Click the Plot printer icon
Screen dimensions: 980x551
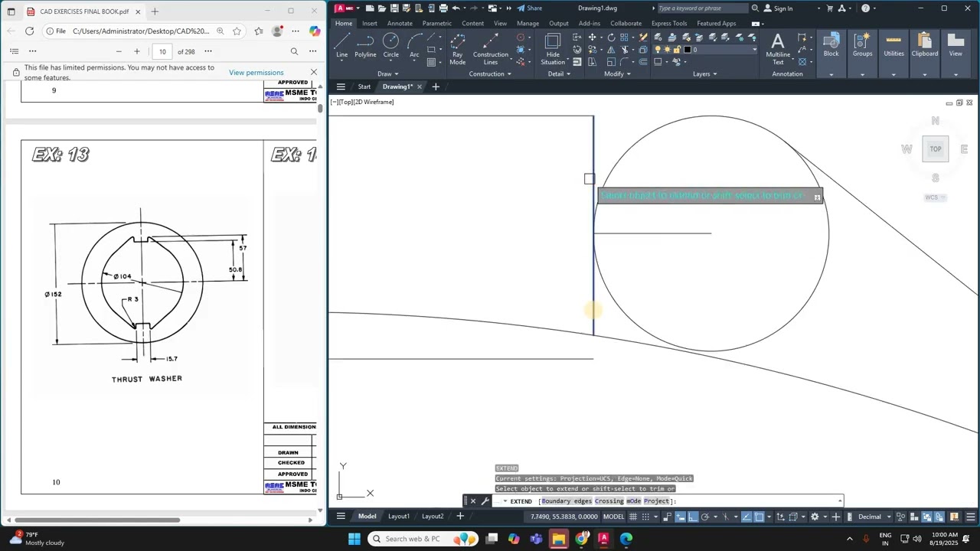443,8
